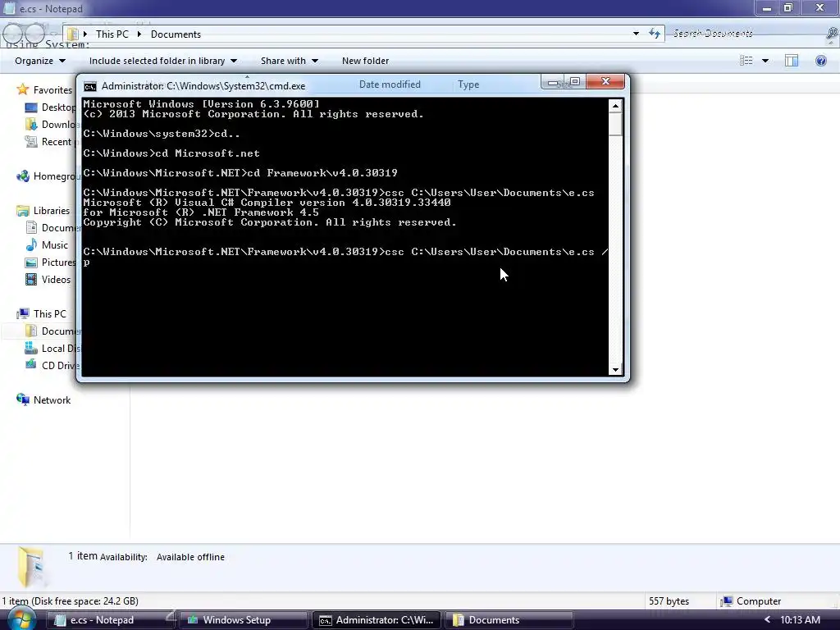The image size is (840, 630).
Task: Sort by Type column header
Action: [468, 84]
